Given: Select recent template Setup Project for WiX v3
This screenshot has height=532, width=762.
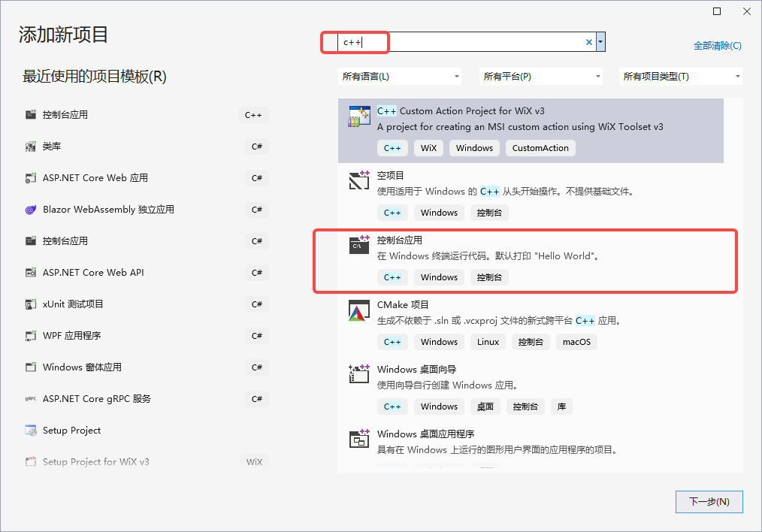Looking at the screenshot, I should (146, 461).
